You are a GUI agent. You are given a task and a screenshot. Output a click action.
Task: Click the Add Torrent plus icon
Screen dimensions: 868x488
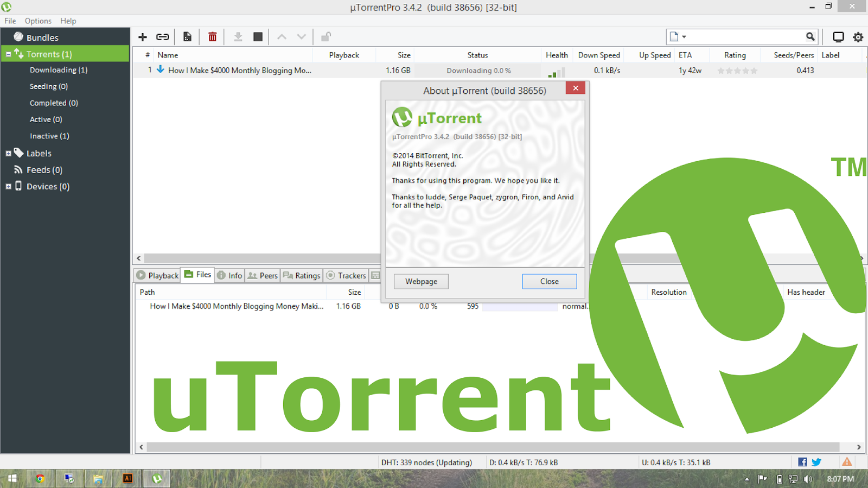point(143,37)
